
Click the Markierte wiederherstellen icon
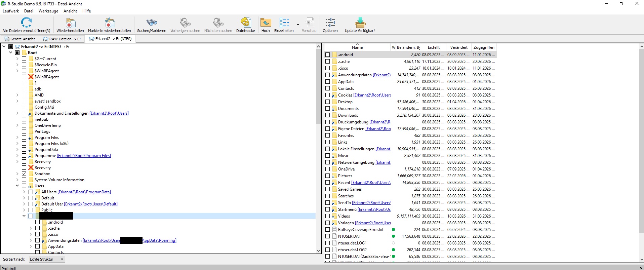point(110,23)
